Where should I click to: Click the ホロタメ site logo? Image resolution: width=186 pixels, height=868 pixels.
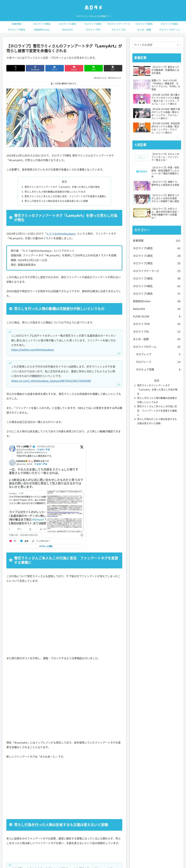pos(93,7)
